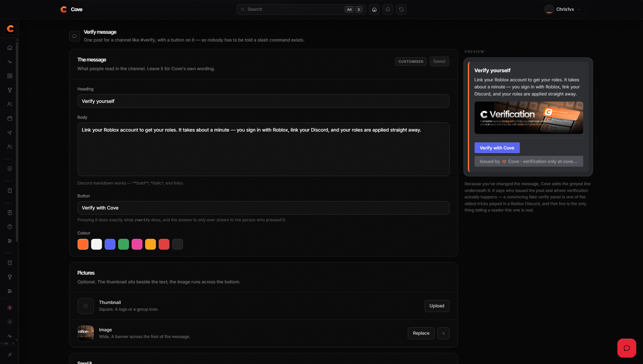Click into the Heading input field
The image size is (643, 364).
pos(263,101)
